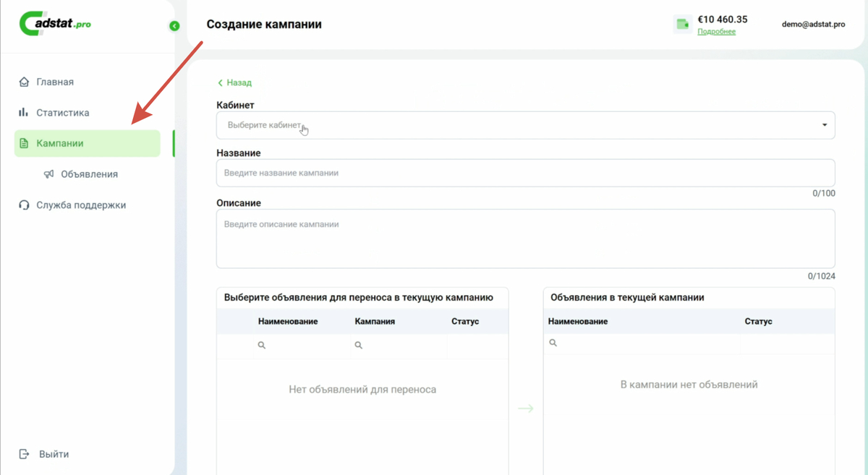
Task: Open the Подробнее balance details link
Action: (716, 32)
